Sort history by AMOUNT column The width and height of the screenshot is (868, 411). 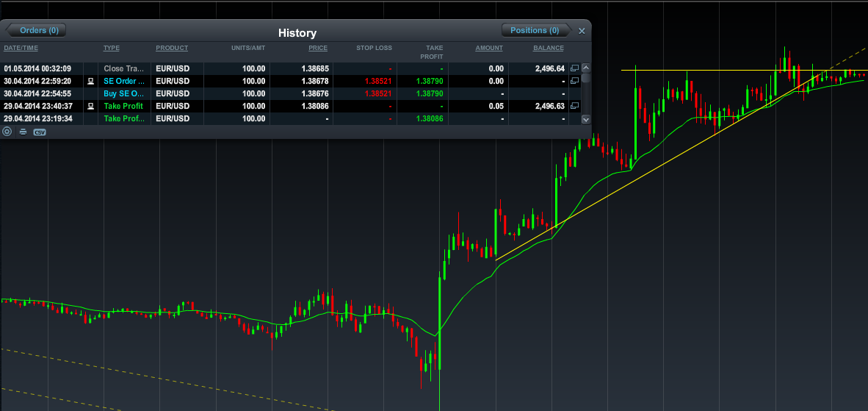point(489,49)
